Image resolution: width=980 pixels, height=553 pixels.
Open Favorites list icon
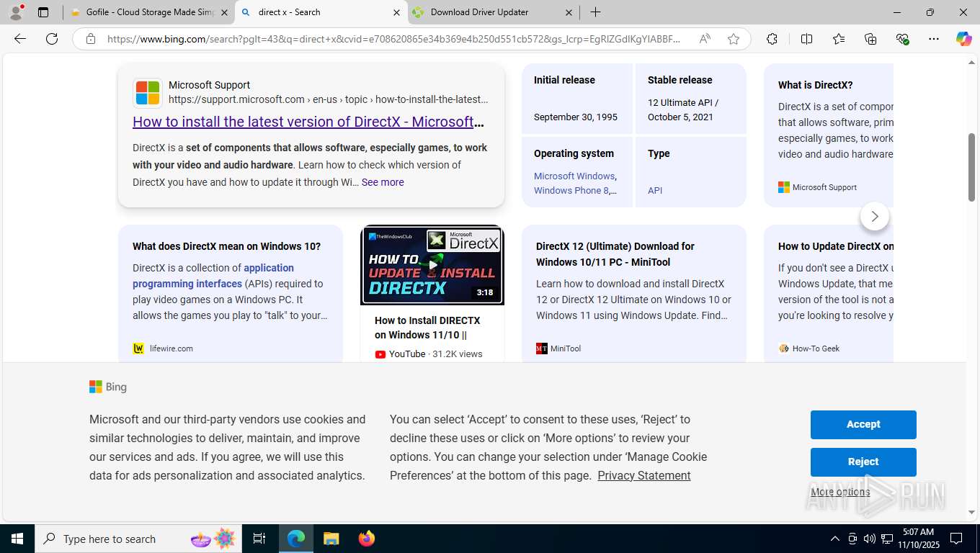[839, 39]
